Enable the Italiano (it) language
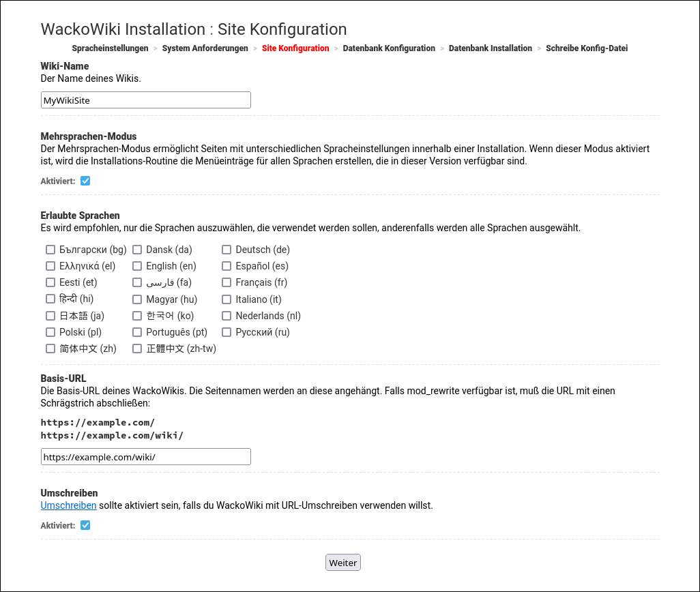700x592 pixels. tap(227, 299)
